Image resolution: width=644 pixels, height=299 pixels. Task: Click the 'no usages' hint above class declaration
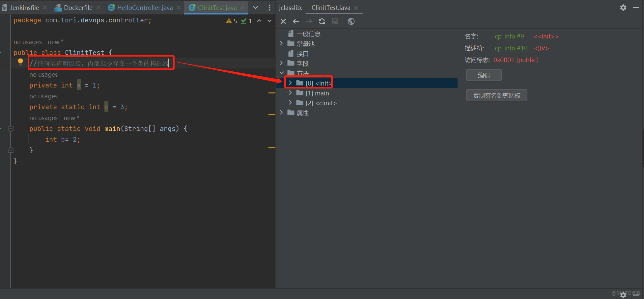click(x=28, y=42)
